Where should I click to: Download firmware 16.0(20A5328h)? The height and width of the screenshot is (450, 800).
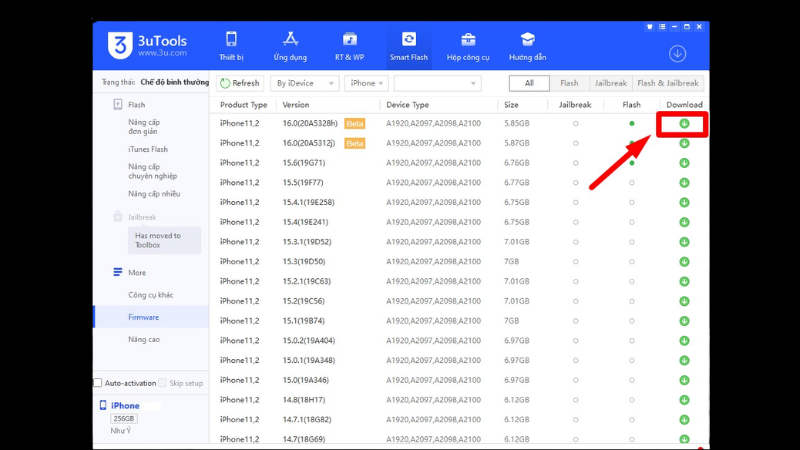pos(684,123)
